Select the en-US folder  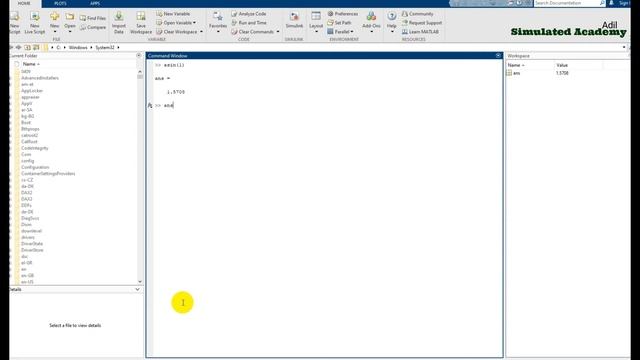tap(27, 282)
